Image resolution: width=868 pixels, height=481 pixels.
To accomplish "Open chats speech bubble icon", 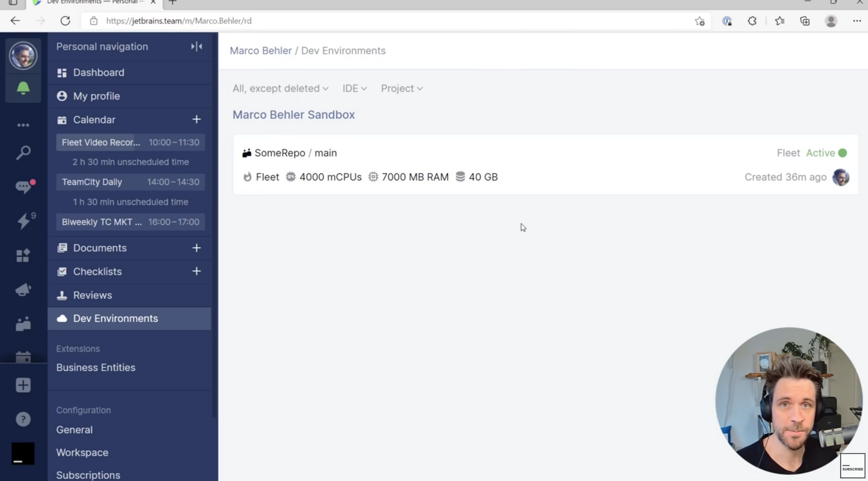I will click(x=24, y=187).
